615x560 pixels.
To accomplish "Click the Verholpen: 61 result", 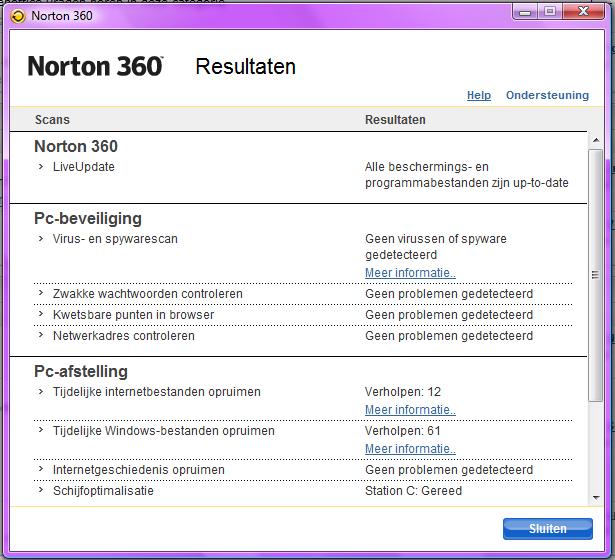I will (403, 431).
